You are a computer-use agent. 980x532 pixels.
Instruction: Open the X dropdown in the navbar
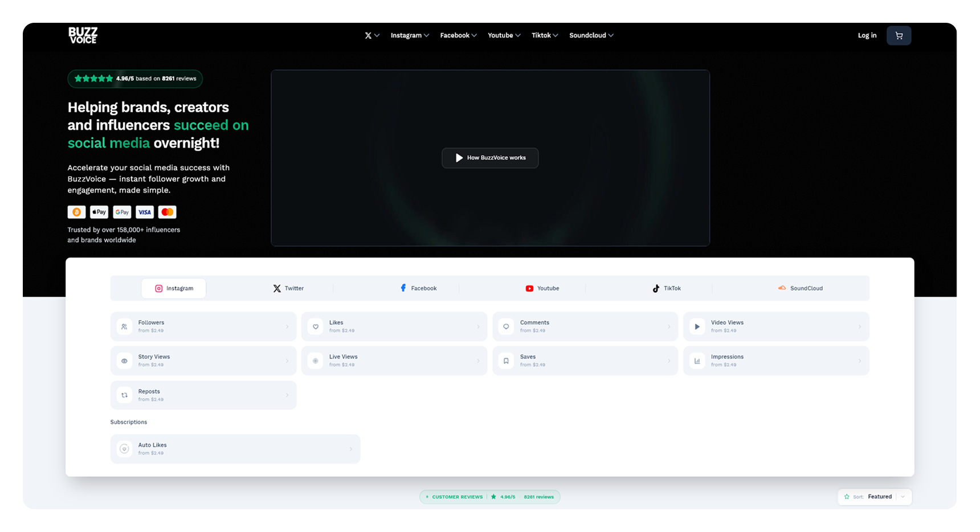point(372,35)
